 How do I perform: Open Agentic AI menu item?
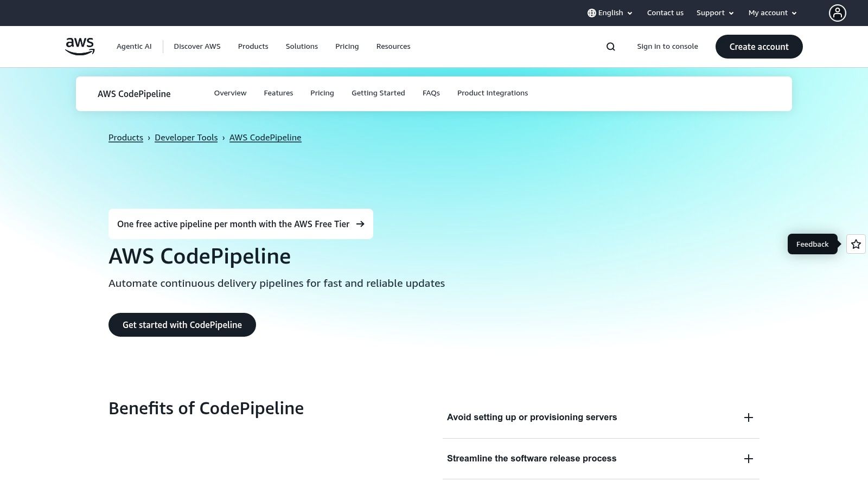coord(134,47)
